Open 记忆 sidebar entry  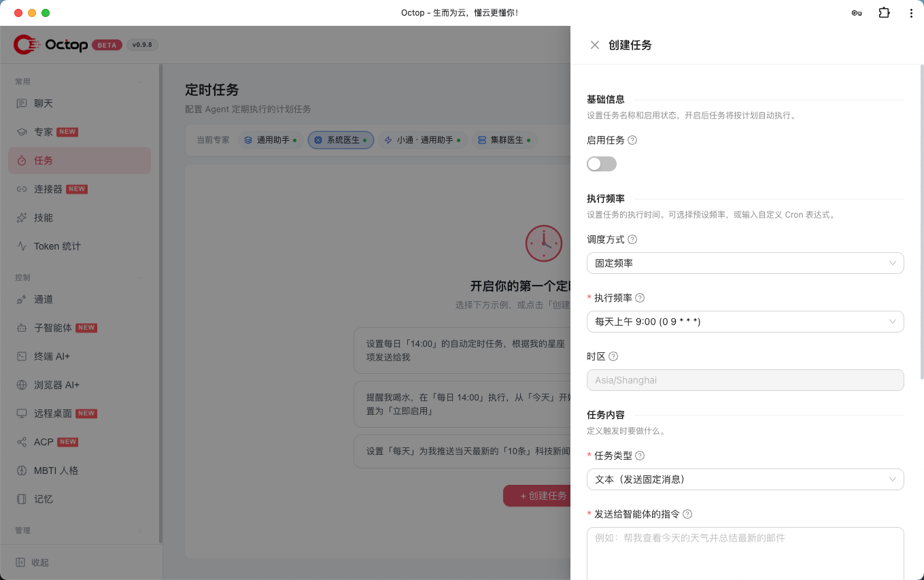[x=80, y=499]
